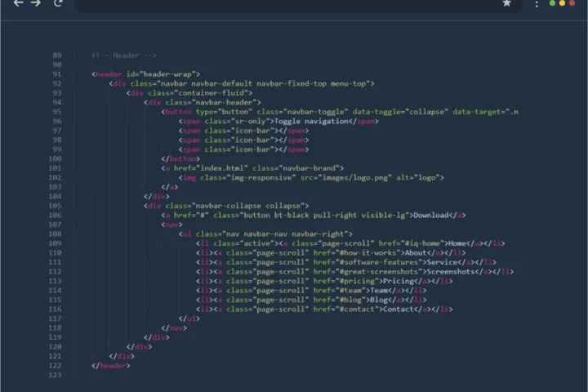Click the "#iq-home" href value
Screen dimensions: 588x392
[x=425, y=243]
